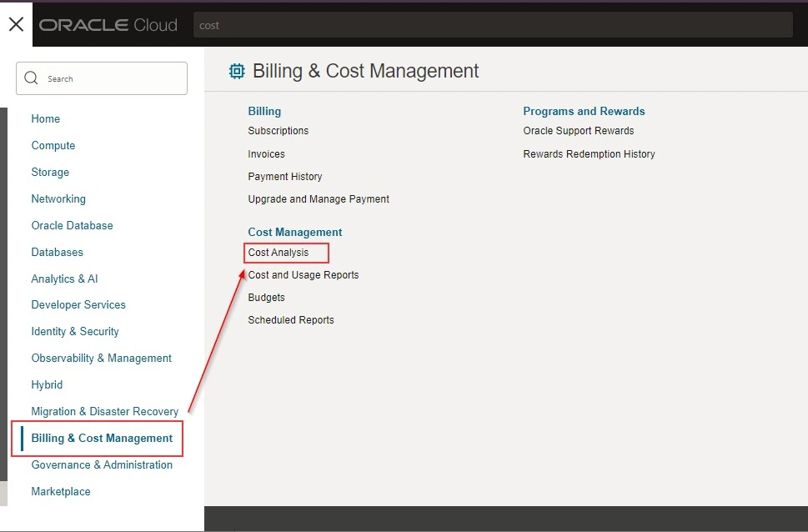Select Developer Services menu item

[78, 304]
